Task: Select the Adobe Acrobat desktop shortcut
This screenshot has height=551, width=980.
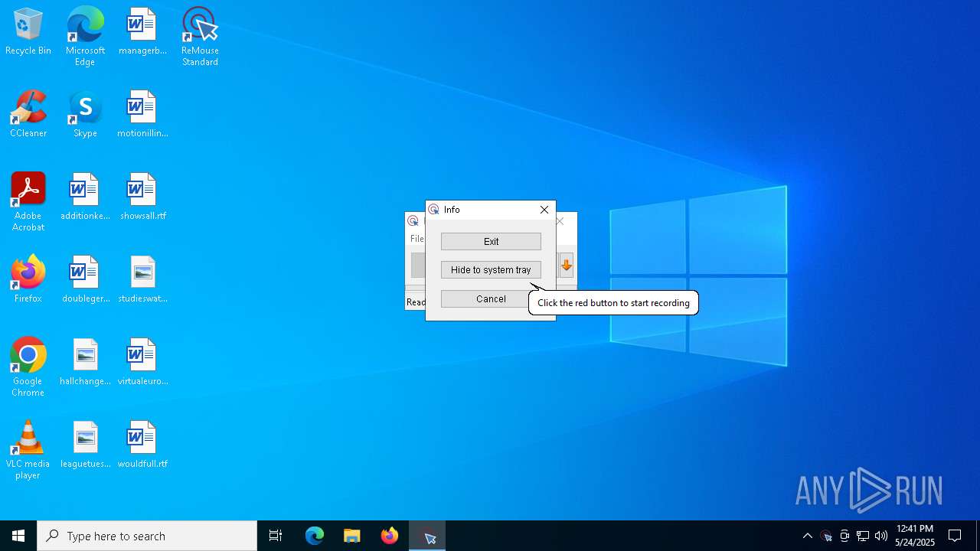Action: tap(28, 202)
